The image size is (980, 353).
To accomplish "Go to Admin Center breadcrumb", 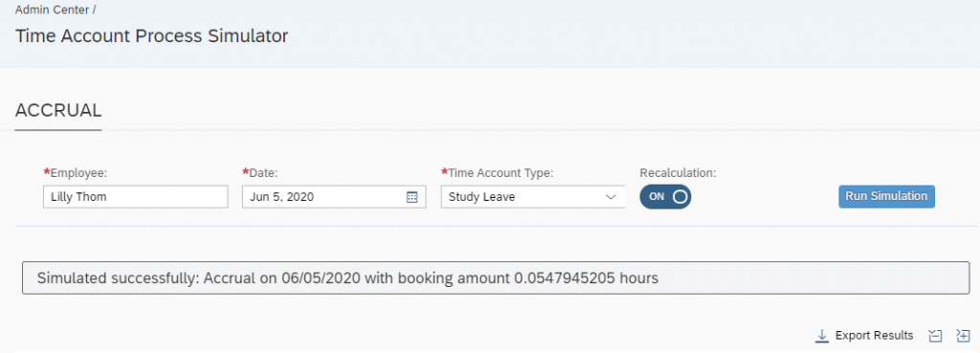I will (x=53, y=10).
